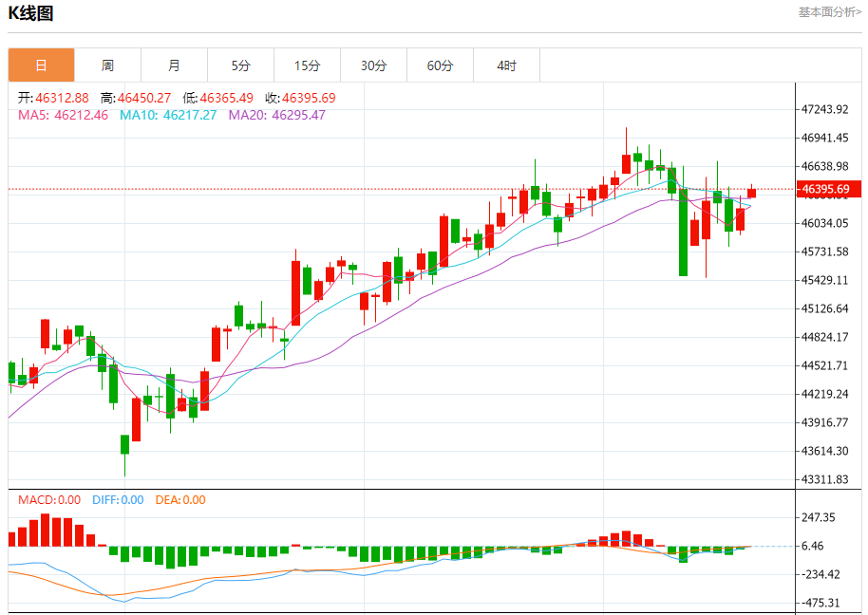Viewport: 868px width, 615px height.
Task: Open the 60分 interval tab
Action: (440, 65)
